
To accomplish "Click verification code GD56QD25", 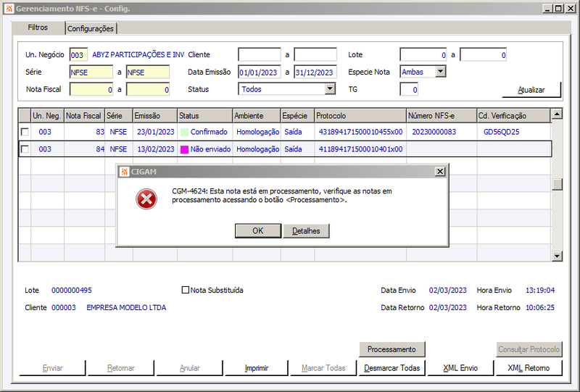I will 501,132.
